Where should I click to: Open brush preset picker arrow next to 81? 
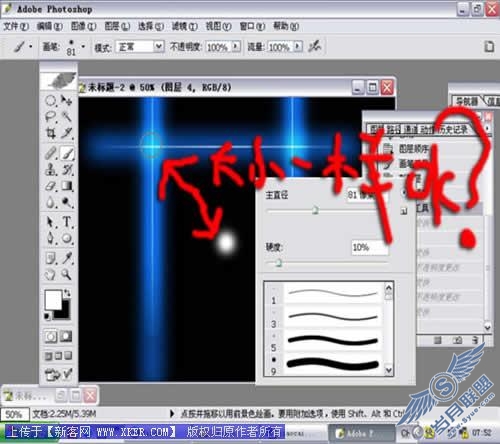click(x=83, y=46)
